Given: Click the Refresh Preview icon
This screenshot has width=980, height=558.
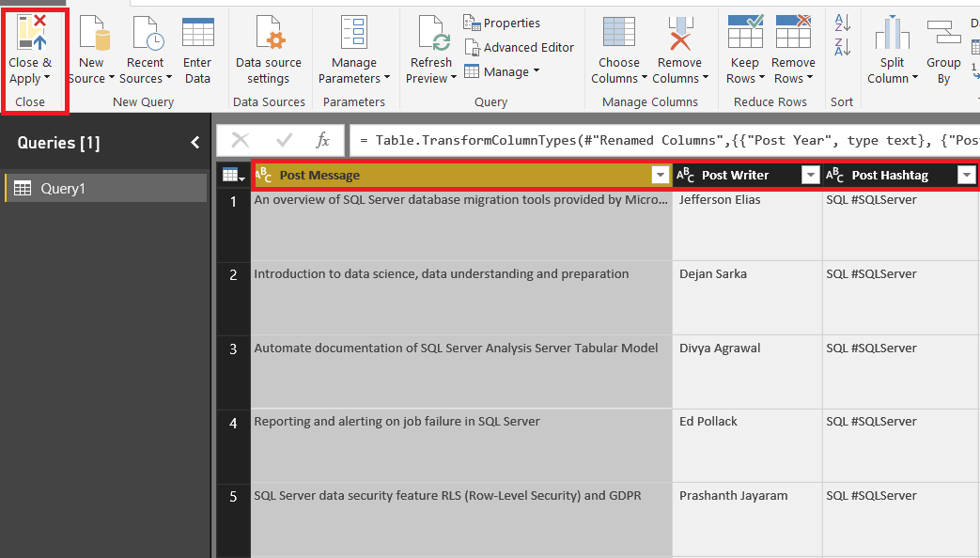Looking at the screenshot, I should tap(431, 33).
